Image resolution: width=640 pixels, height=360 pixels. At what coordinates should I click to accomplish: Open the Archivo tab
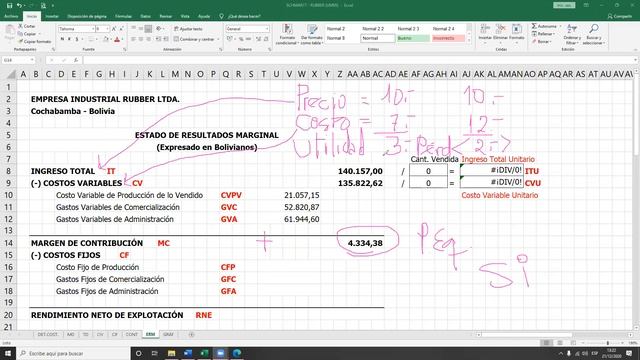(x=11, y=16)
